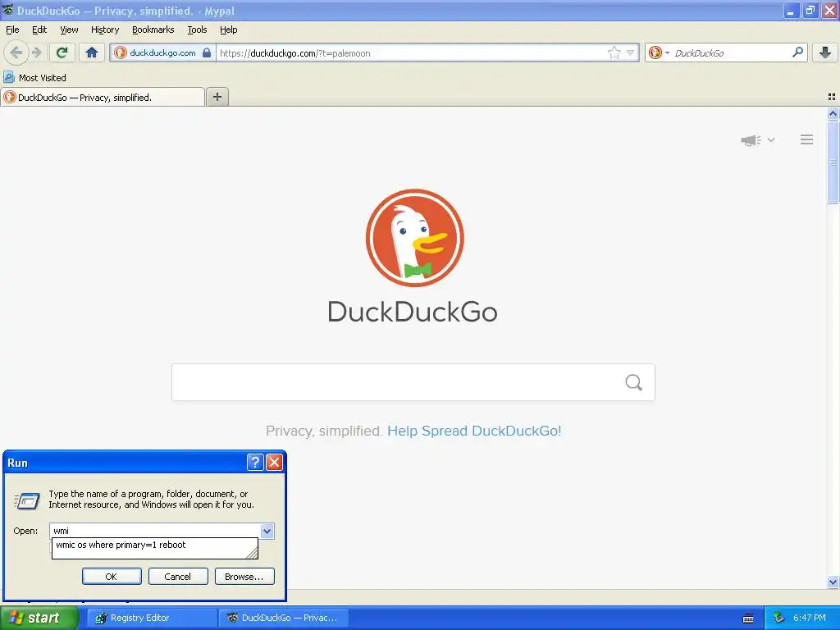The image size is (840, 630).
Task: Click the keyboard icon in taskbar
Action: [x=748, y=619]
